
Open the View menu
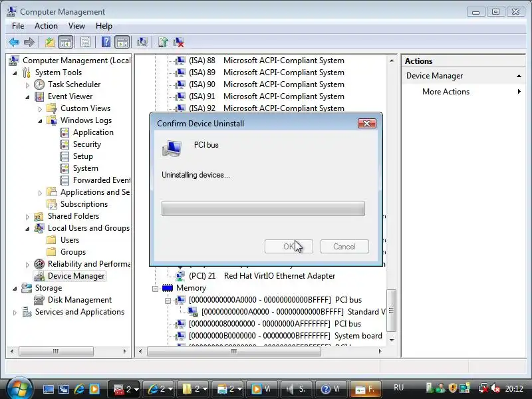point(76,26)
